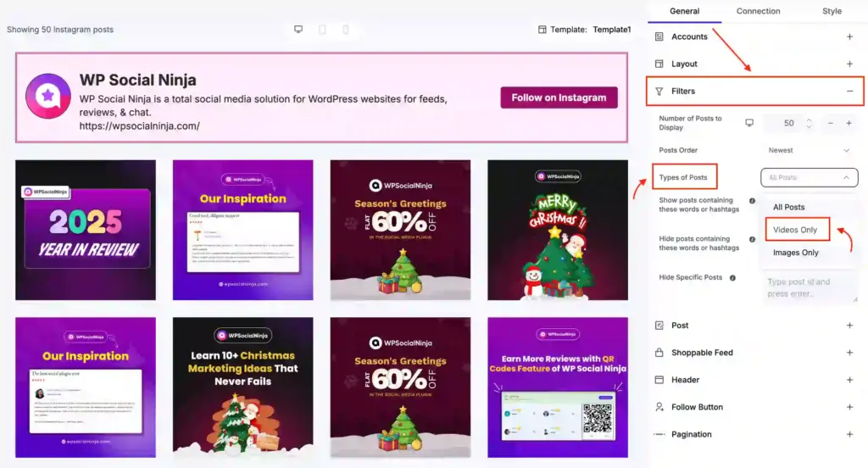Screen dimensions: 868x468
Task: Open the bottom-row Our Inspiration post
Action: pyautogui.click(x=86, y=387)
